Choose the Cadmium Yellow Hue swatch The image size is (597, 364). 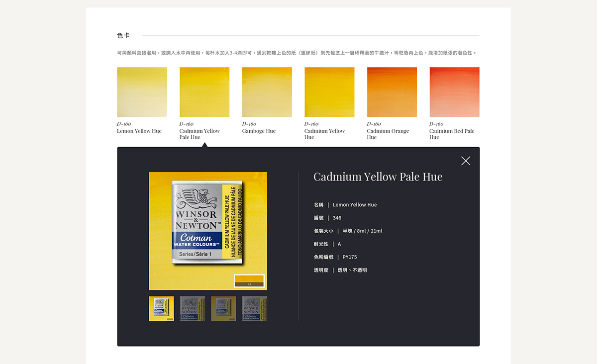pos(329,92)
